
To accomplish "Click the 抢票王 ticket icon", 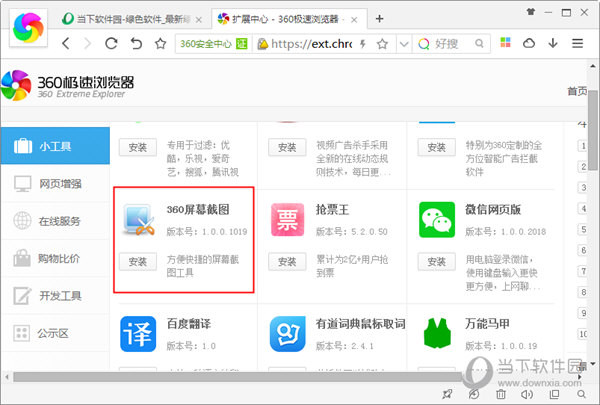I will coord(287,220).
